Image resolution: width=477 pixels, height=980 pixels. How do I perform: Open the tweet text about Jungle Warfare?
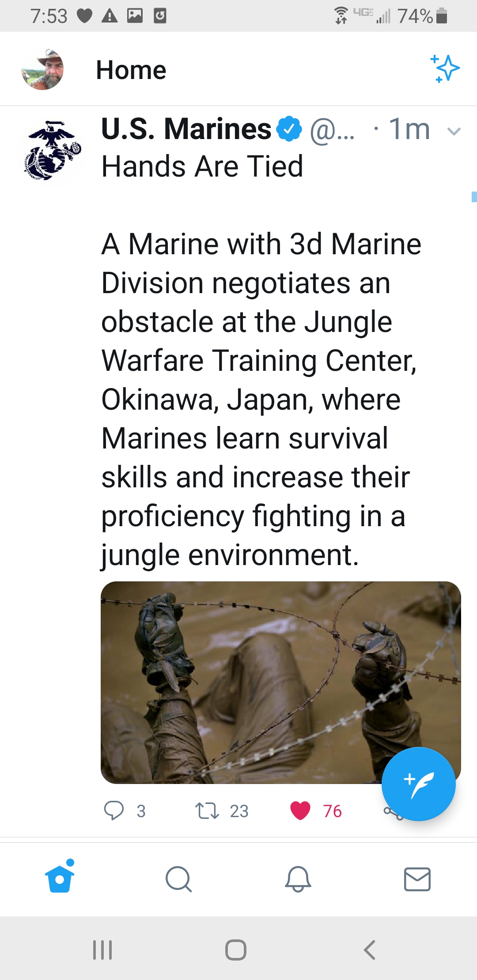pos(261,400)
